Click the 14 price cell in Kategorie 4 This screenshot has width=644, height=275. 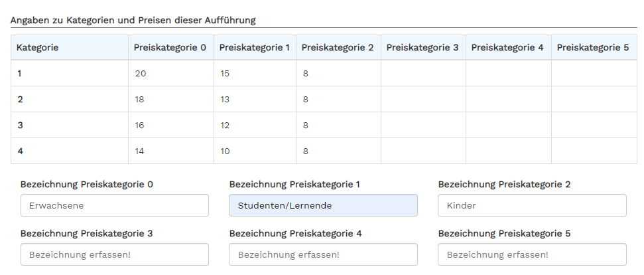171,151
